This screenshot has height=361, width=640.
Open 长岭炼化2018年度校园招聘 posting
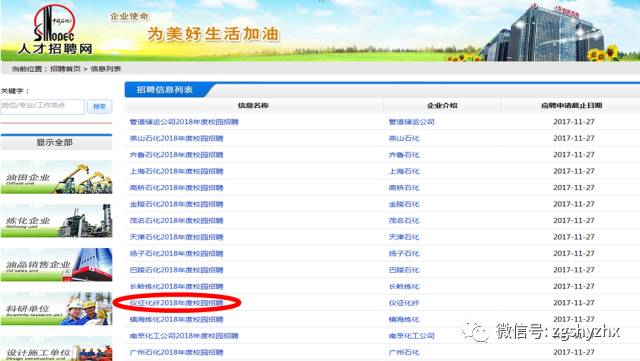tap(177, 286)
